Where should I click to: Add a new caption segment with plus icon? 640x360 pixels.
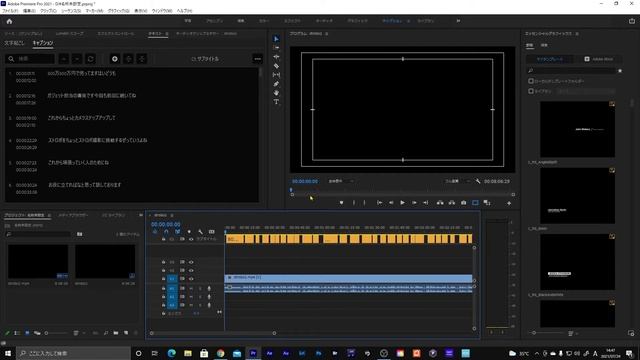pos(115,59)
